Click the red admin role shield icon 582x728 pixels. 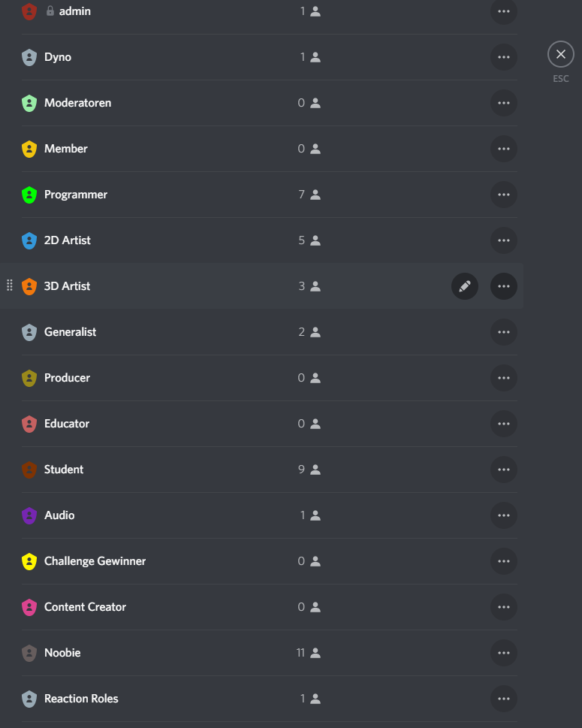click(29, 11)
